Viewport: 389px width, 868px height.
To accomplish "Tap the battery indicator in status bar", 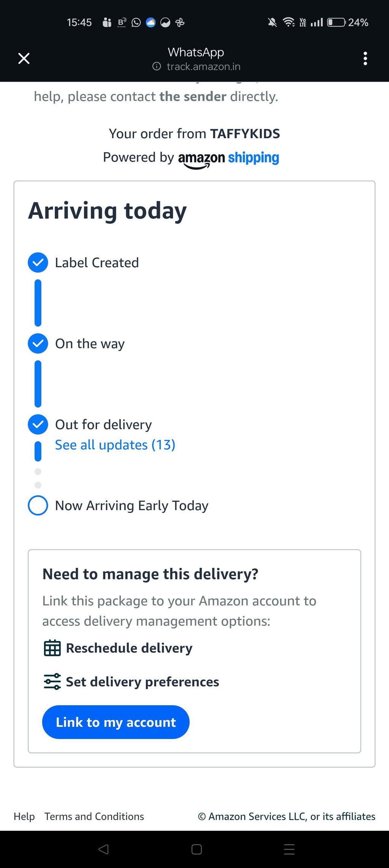I will coord(336,22).
